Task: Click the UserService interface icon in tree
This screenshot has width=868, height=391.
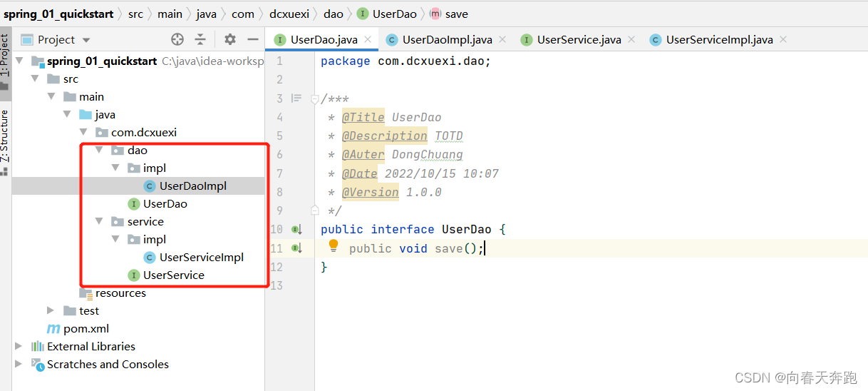Action: [x=133, y=275]
